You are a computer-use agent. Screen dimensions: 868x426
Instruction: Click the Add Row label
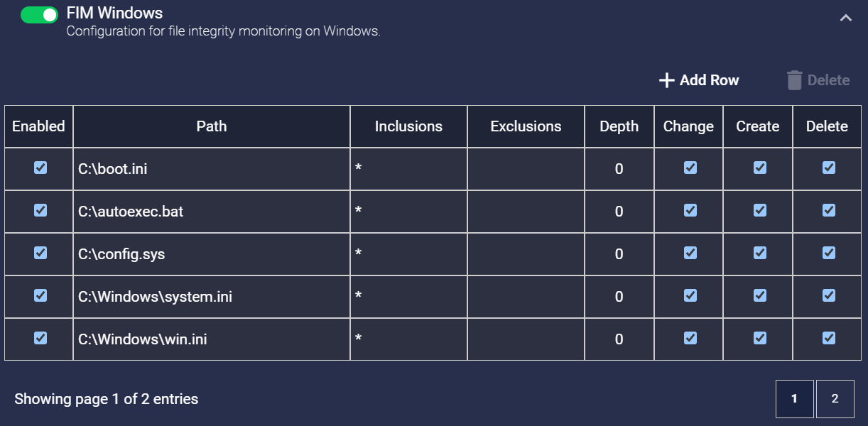[709, 80]
